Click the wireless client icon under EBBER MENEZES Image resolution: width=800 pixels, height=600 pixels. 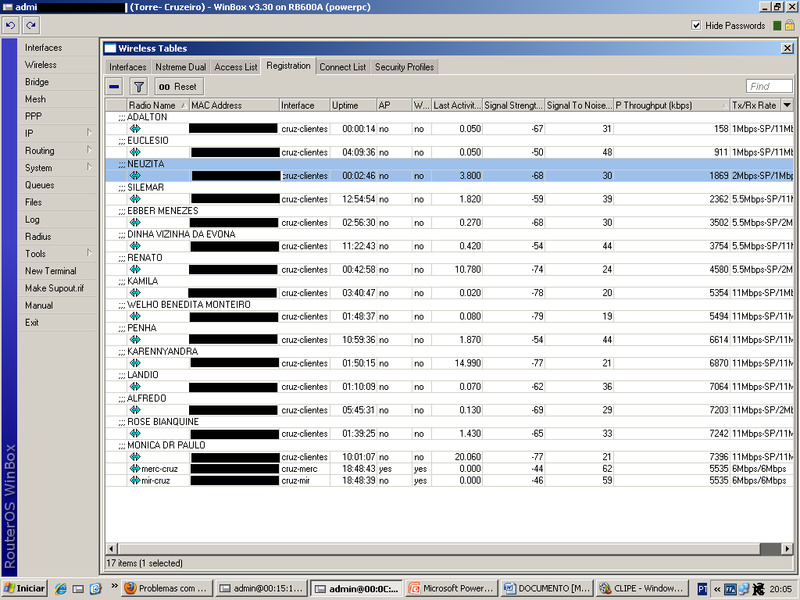coord(135,222)
